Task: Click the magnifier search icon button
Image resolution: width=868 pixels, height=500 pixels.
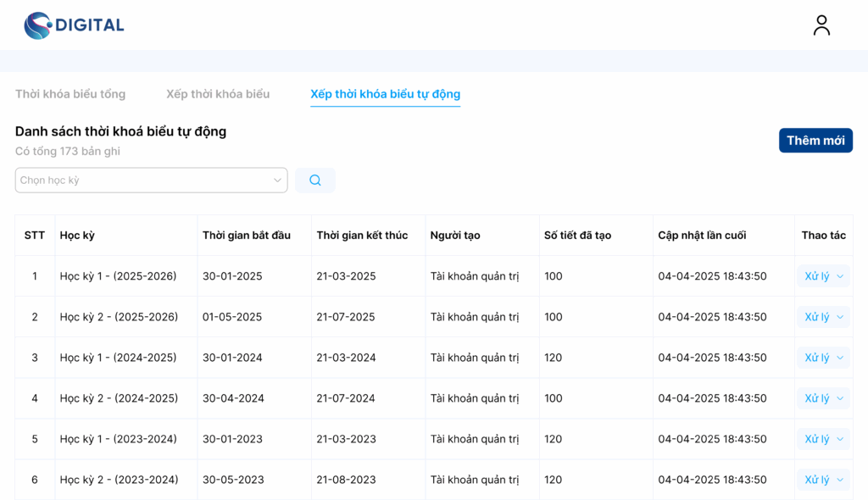Action: (x=315, y=181)
